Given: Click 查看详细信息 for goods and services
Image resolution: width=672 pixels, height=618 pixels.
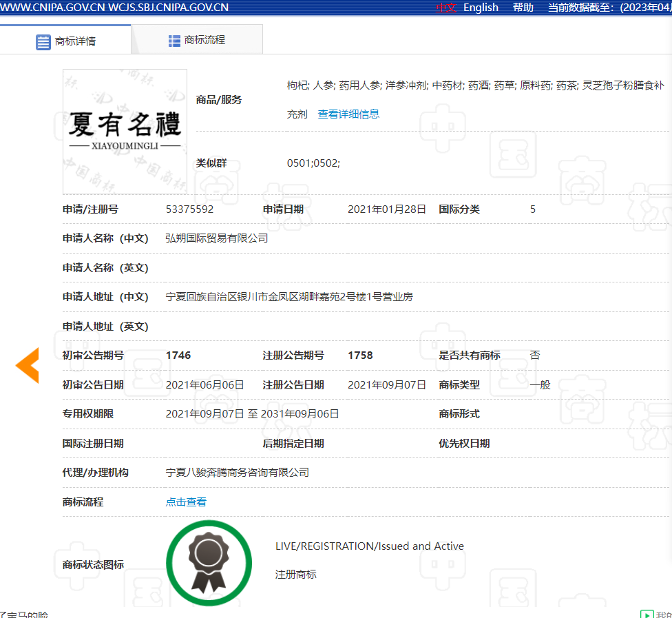Looking at the screenshot, I should (x=348, y=114).
